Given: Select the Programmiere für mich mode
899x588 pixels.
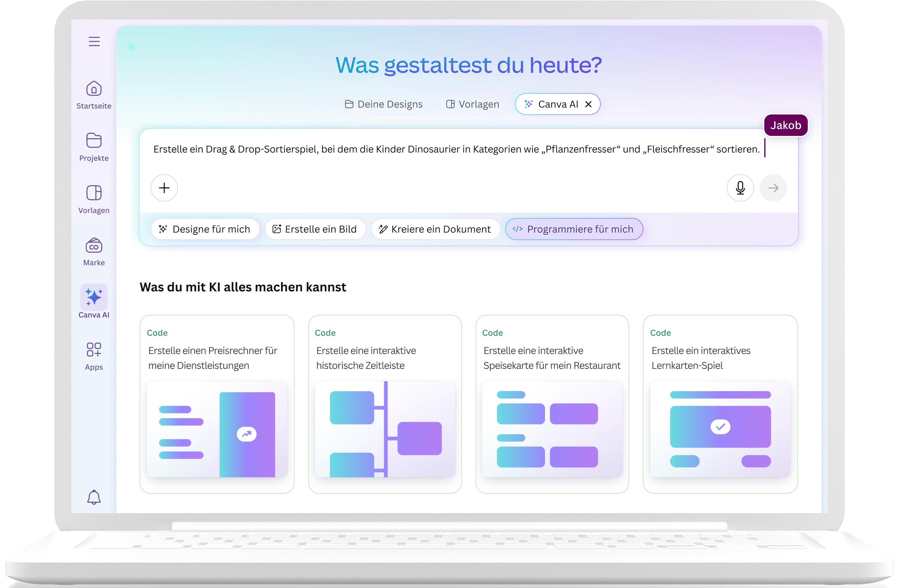Looking at the screenshot, I should click(574, 229).
